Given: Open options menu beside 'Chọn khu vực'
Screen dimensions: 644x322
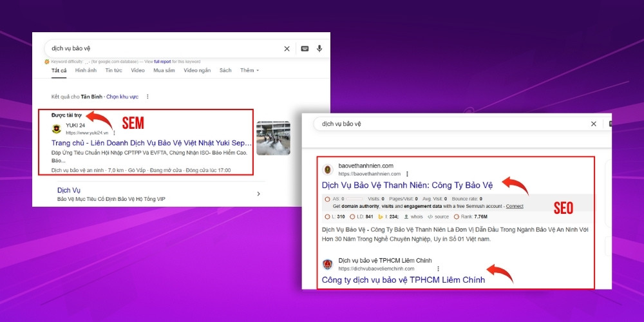Looking at the screenshot, I should click(x=147, y=97).
